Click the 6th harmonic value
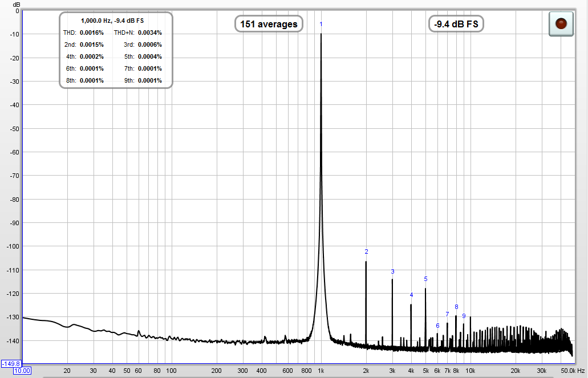Viewport: 588px width, 378px height. pyautogui.click(x=91, y=68)
